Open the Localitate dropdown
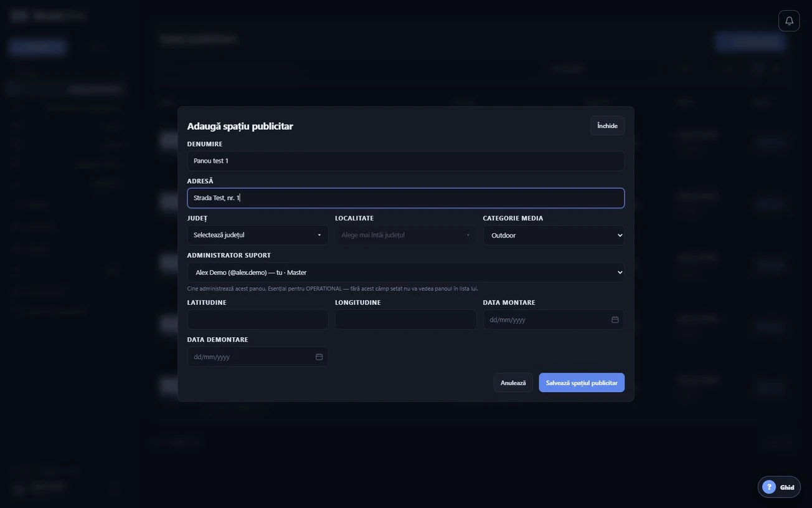This screenshot has height=508, width=812. tap(405, 235)
